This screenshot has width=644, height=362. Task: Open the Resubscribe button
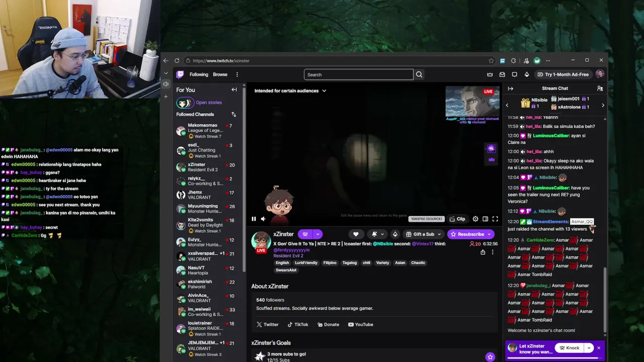click(x=470, y=234)
